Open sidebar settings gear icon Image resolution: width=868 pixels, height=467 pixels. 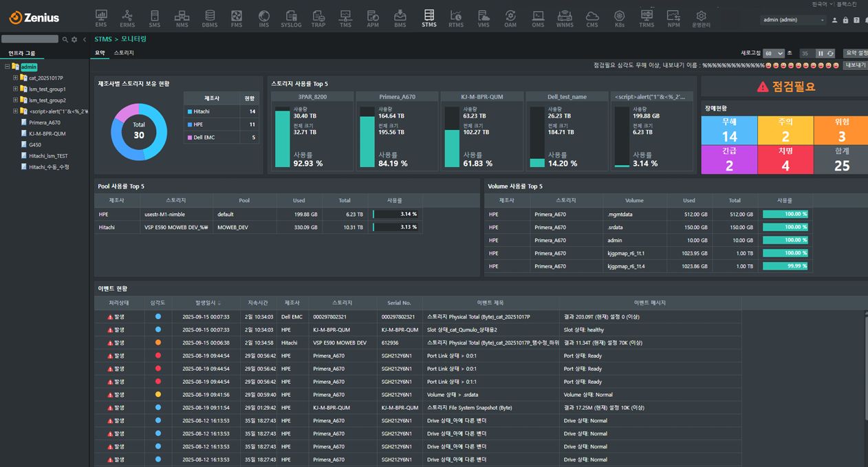pyautogui.click(x=74, y=40)
